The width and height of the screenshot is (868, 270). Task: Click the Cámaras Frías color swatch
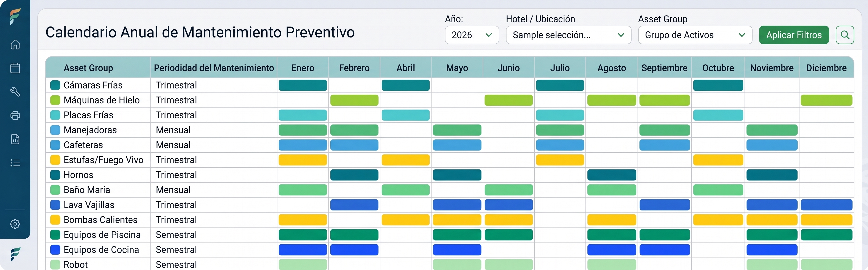[x=55, y=85]
